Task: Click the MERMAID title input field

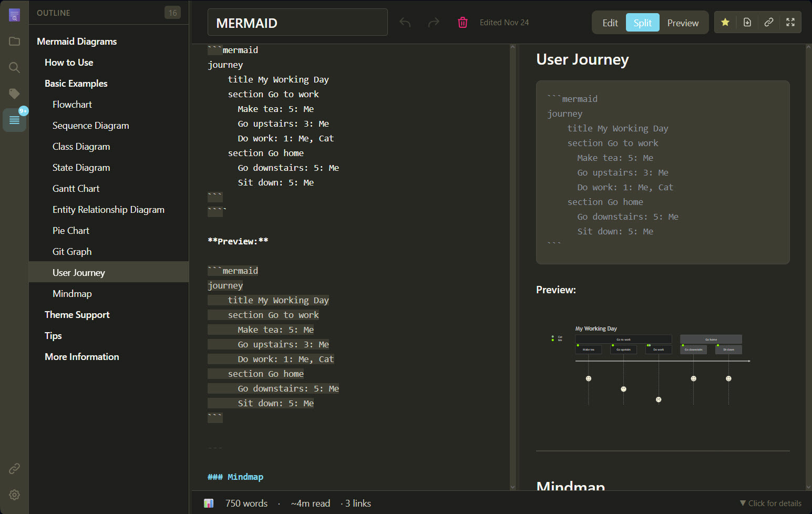Action: point(297,22)
